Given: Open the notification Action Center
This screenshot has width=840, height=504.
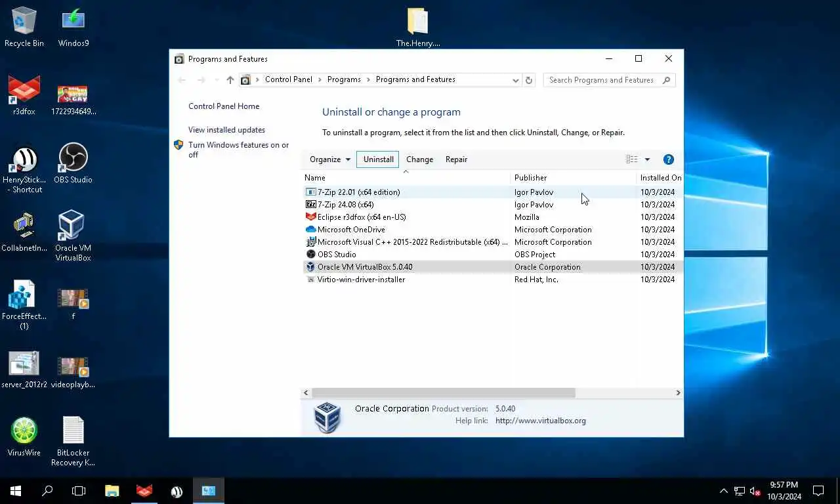Looking at the screenshot, I should click(x=818, y=490).
